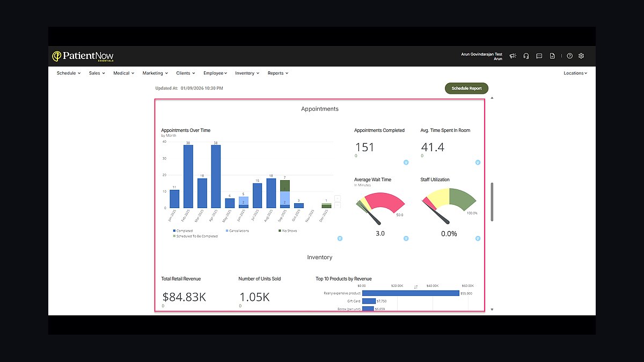Expand the Reports dropdown menu

coord(278,73)
